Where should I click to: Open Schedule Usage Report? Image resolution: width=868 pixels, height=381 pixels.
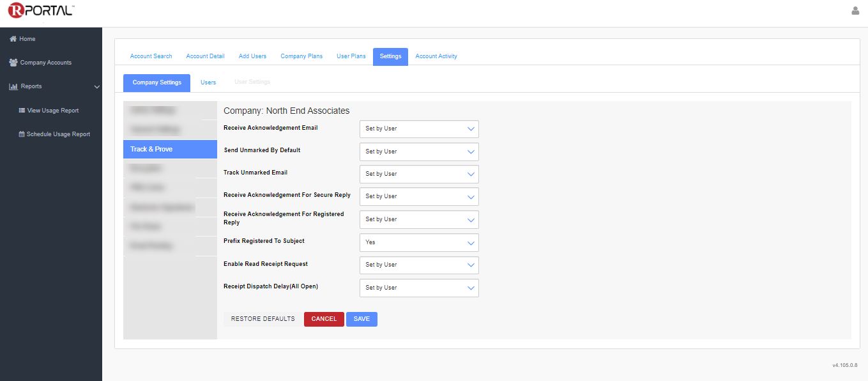tap(57, 134)
